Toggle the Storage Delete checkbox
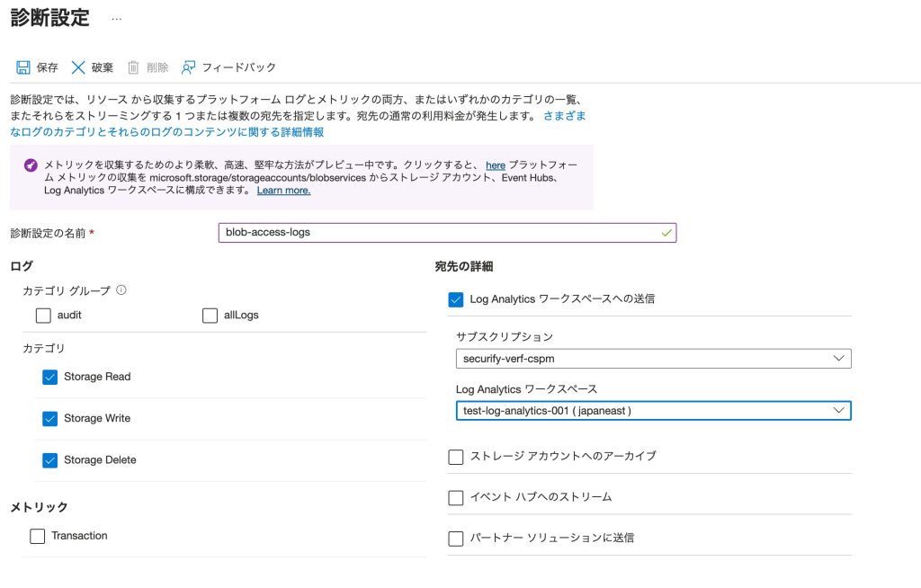 click(49, 460)
